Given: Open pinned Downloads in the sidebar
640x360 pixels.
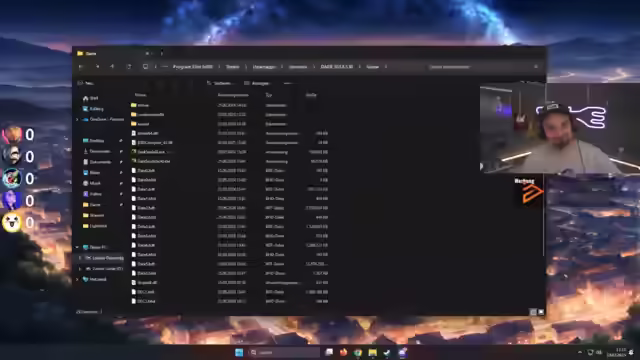Looking at the screenshot, I should (97, 151).
